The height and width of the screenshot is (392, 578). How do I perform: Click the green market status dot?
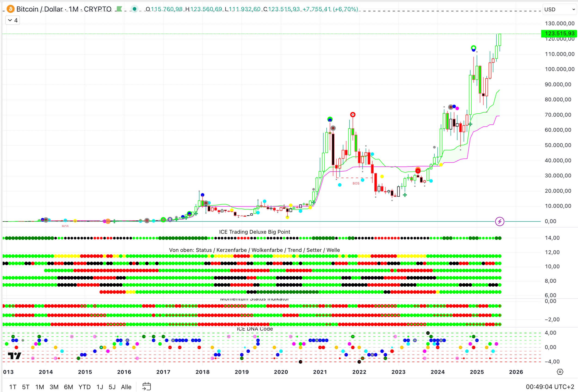pyautogui.click(x=135, y=9)
